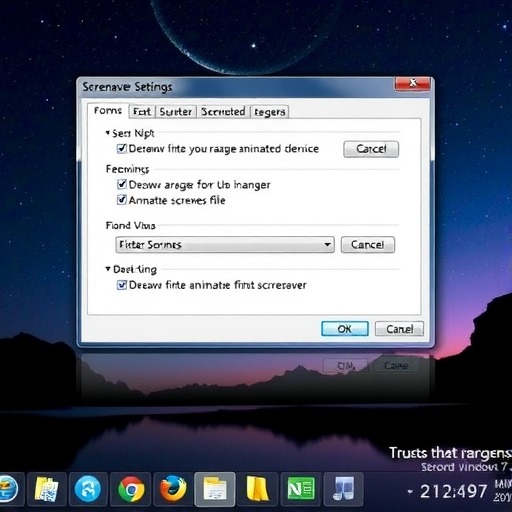Switch to the 'Fort' tab

pos(142,111)
